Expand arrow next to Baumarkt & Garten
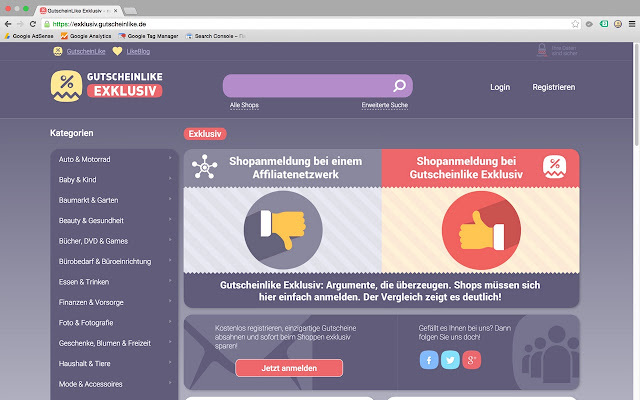The width and height of the screenshot is (640, 400). click(170, 199)
